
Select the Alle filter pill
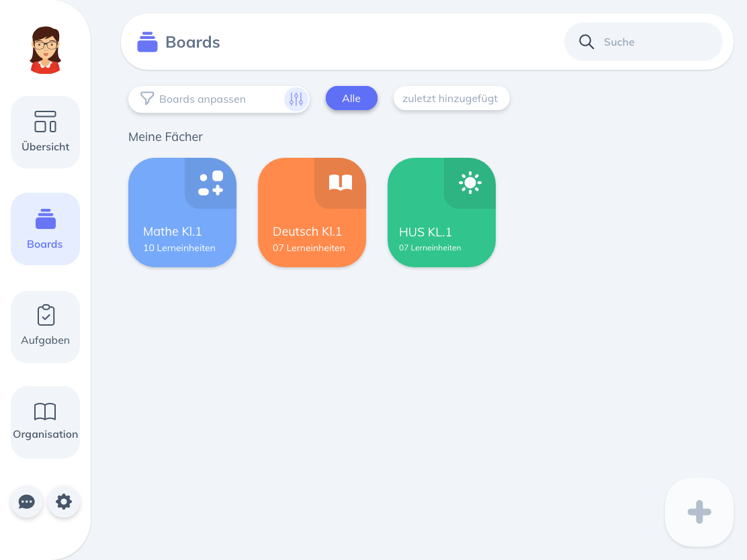pyautogui.click(x=351, y=98)
